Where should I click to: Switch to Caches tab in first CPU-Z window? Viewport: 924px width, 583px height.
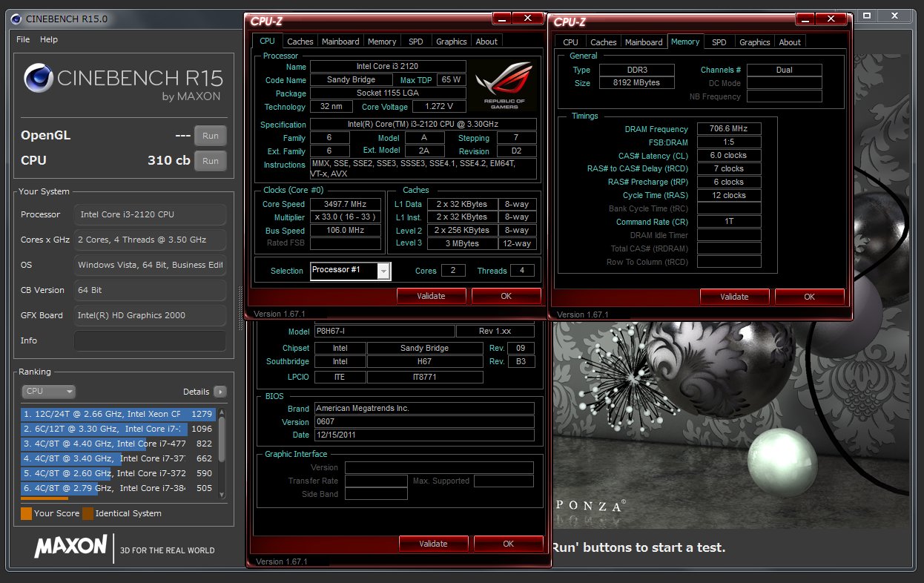[300, 42]
